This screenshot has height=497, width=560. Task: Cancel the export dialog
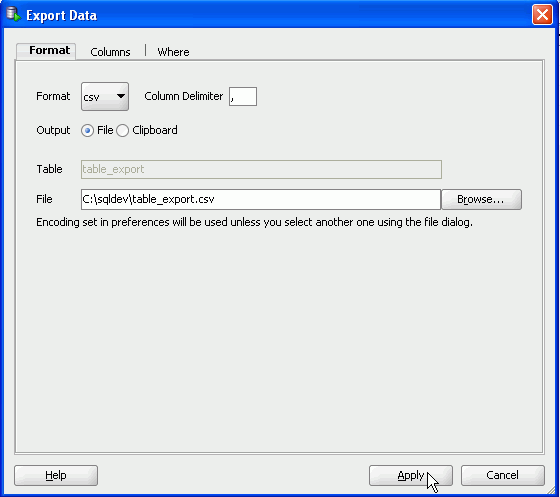click(502, 475)
